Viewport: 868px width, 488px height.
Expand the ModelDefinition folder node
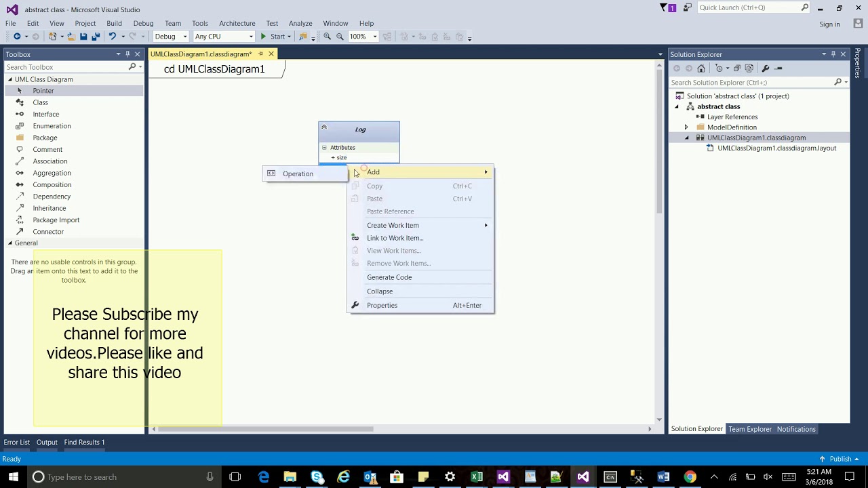pyautogui.click(x=686, y=127)
